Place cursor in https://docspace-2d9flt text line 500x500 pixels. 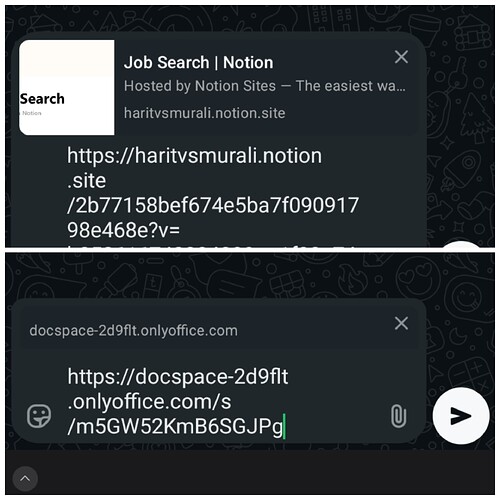[178, 377]
